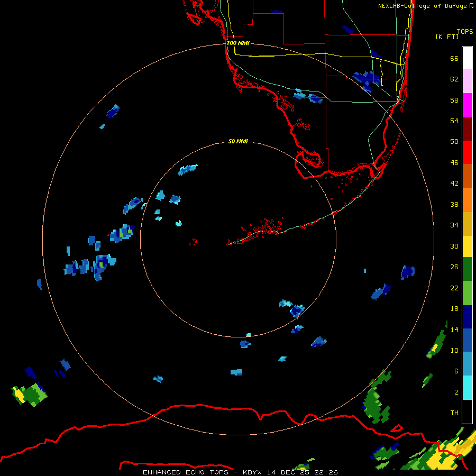Click the light green legend band
Screen dimensions: 476x476
[x=467, y=293]
